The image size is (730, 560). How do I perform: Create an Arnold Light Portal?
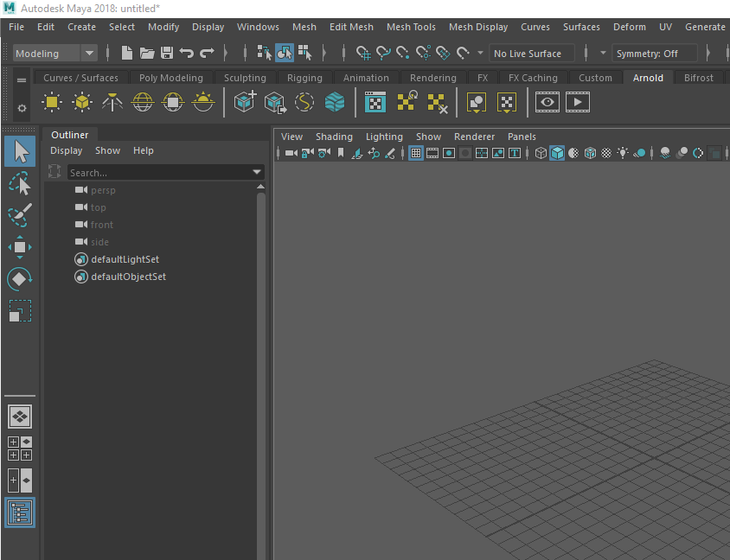pos(173,102)
